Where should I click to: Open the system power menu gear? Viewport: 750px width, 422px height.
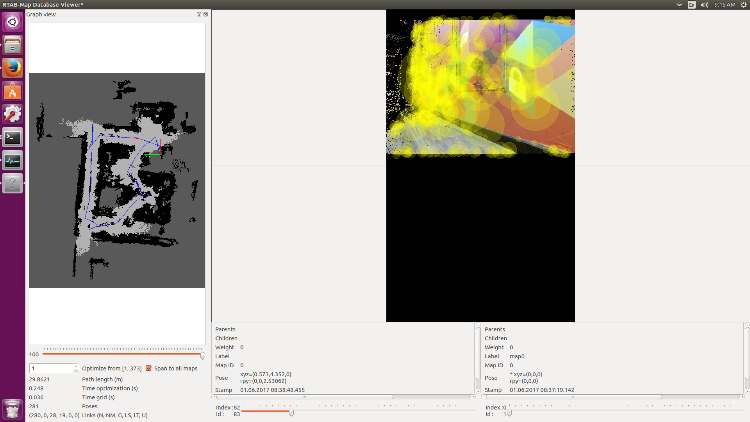click(x=741, y=5)
